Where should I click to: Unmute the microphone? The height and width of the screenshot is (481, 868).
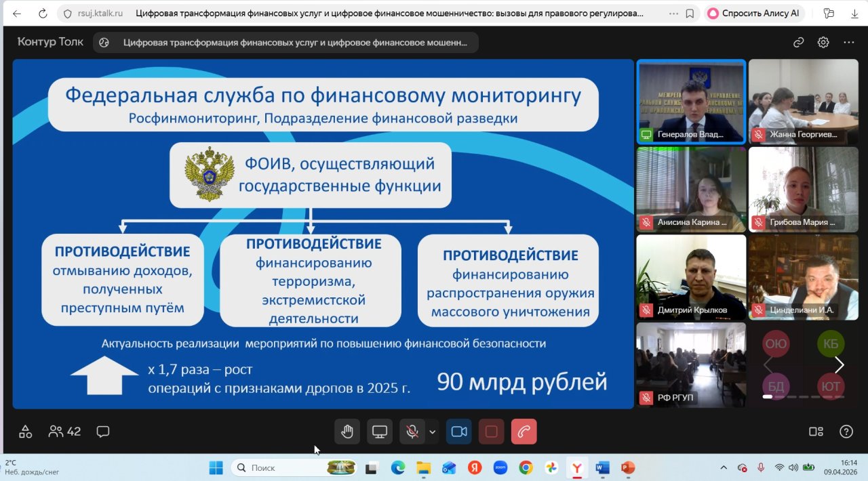(x=411, y=432)
